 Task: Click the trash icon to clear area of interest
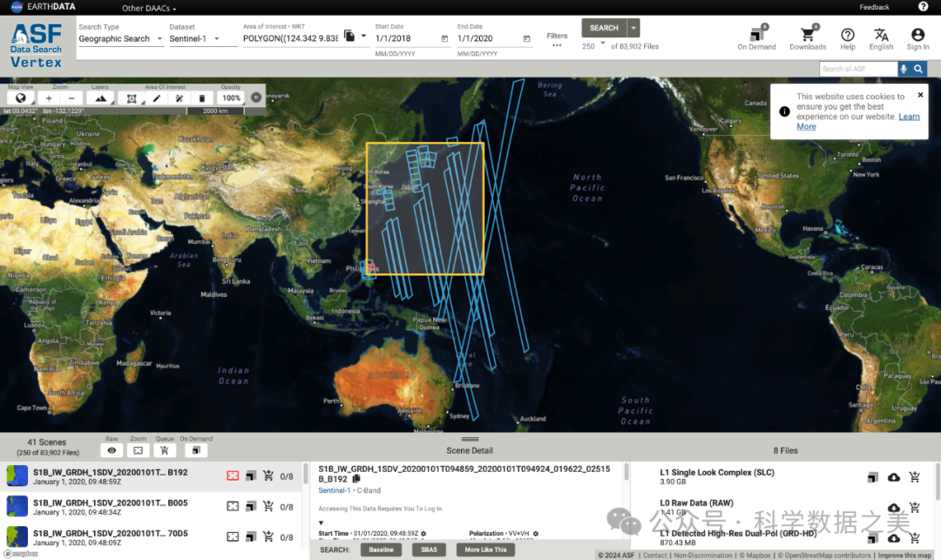pos(202,98)
